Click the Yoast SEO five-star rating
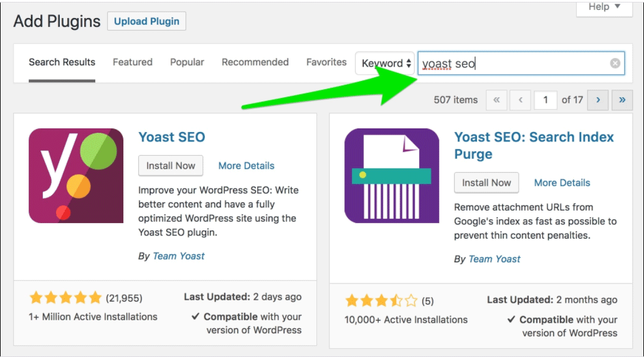The width and height of the screenshot is (644, 357). [65, 298]
